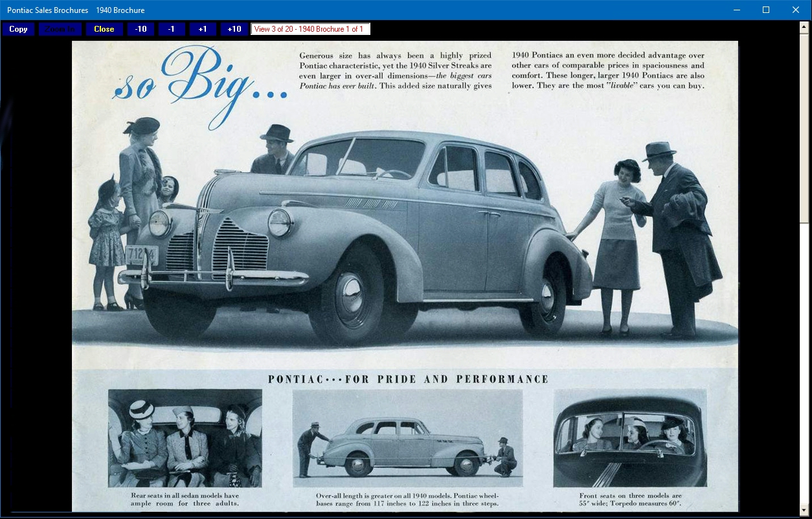Select the front seat windshield photo

[630, 438]
